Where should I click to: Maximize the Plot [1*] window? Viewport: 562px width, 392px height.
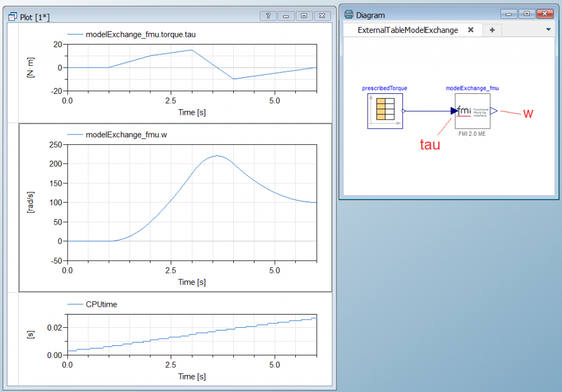(x=304, y=16)
